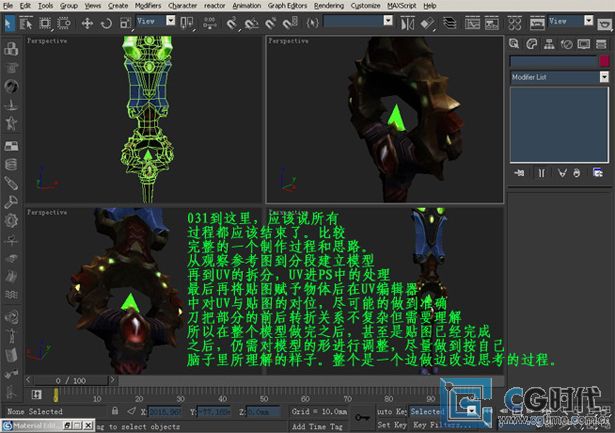The height and width of the screenshot is (433, 615).
Task: Click the Align tool icon
Action: pyautogui.click(x=428, y=24)
